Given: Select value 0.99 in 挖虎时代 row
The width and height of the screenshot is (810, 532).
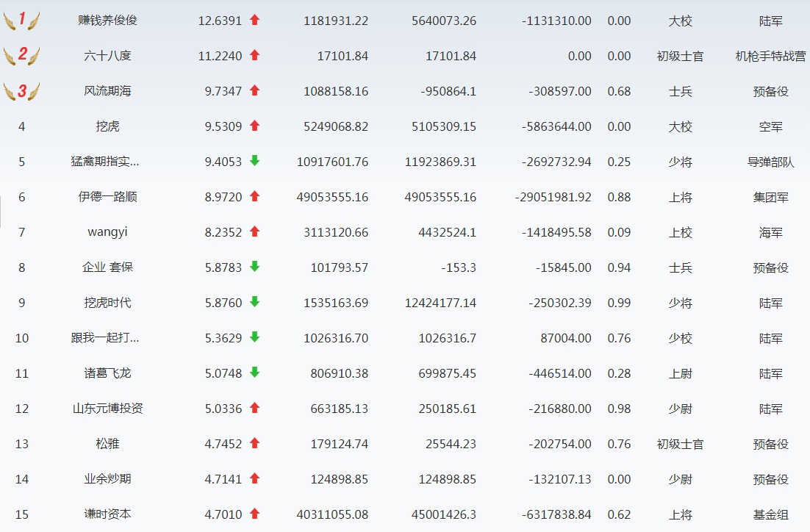Looking at the screenshot, I should (619, 303).
